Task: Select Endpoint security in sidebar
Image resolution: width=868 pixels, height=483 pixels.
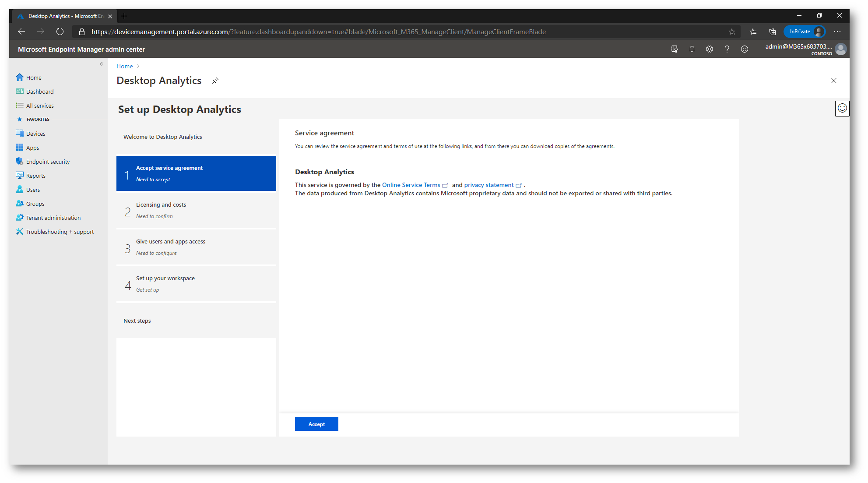Action: coord(48,162)
